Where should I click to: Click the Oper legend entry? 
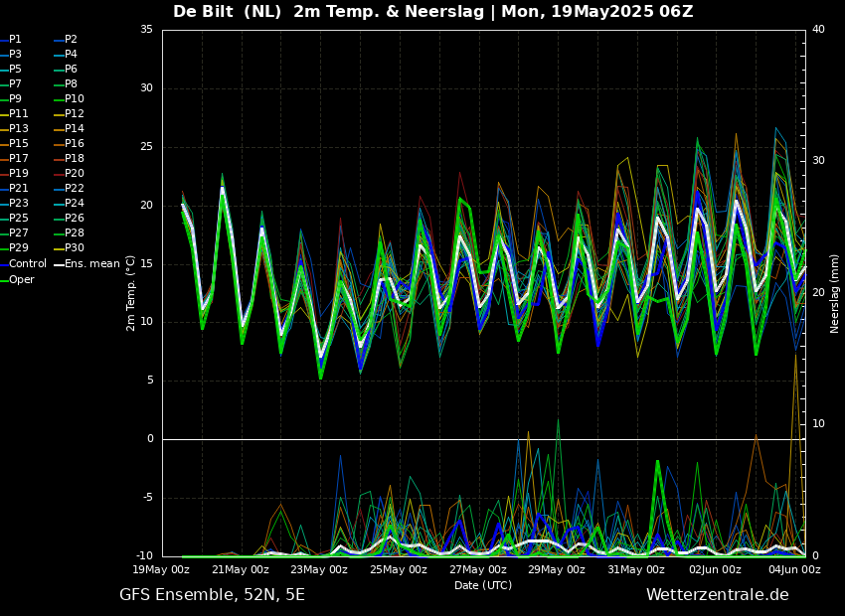click(21, 279)
